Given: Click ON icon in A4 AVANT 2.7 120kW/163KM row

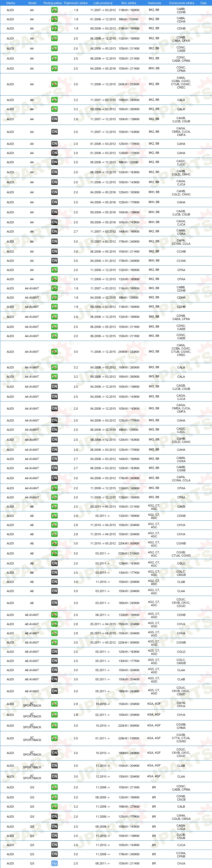Looking at the screenshot, I should click(x=54, y=468).
